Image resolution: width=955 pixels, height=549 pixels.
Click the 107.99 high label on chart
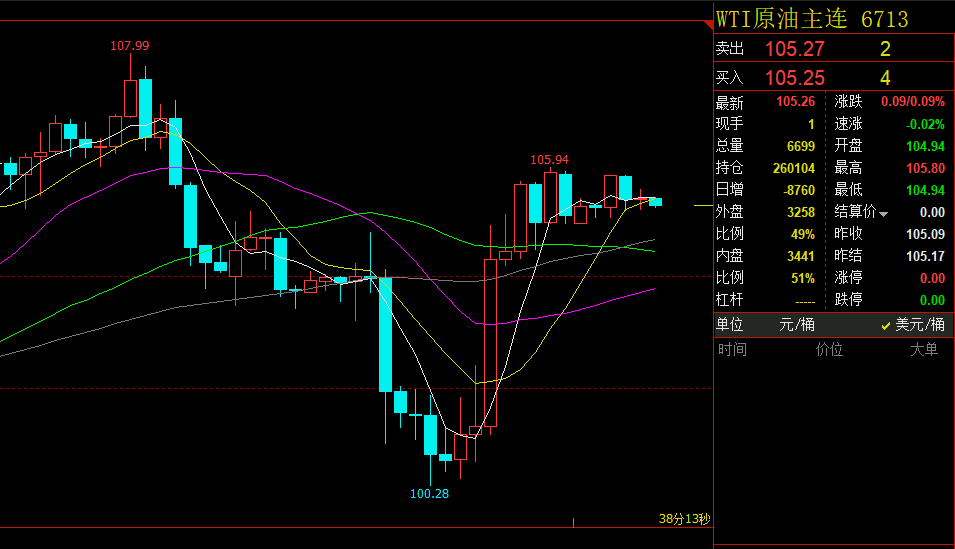(x=129, y=46)
